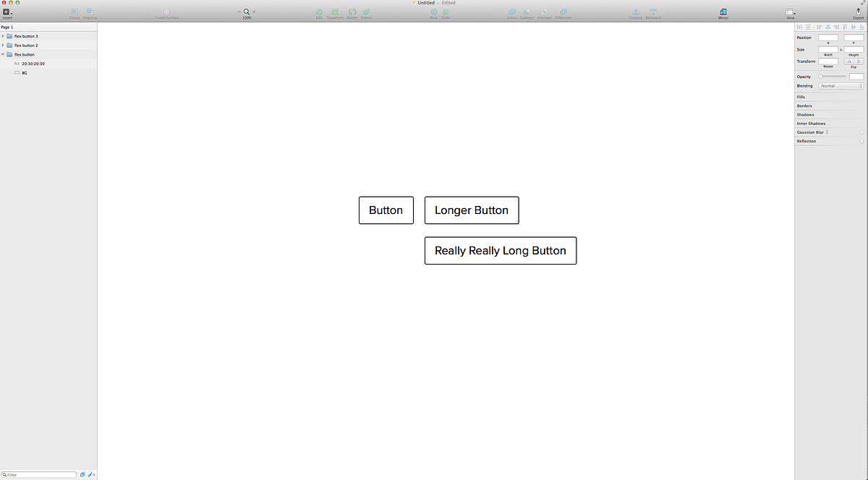Open the Mirror preview tool
The height and width of the screenshot is (480, 868).
pos(723,12)
